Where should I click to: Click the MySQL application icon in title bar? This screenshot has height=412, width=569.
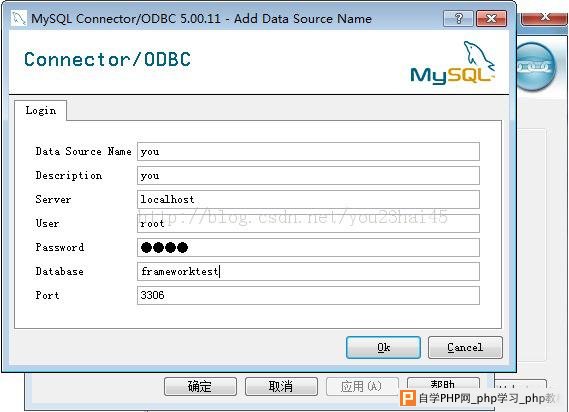18,18
